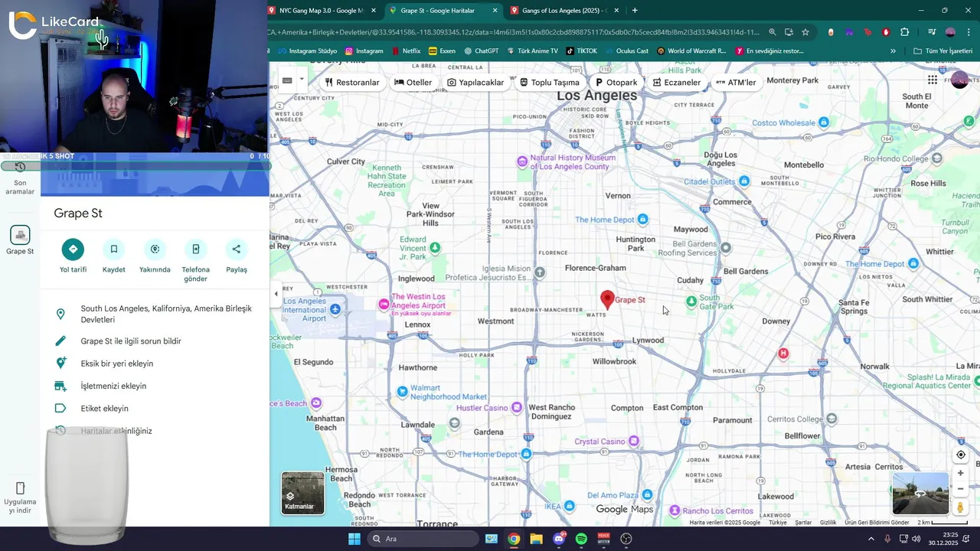Click the Hustler Casino map pin

tap(517, 407)
